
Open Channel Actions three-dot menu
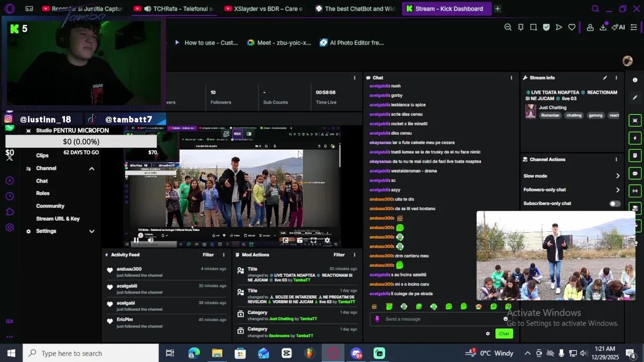click(616, 159)
